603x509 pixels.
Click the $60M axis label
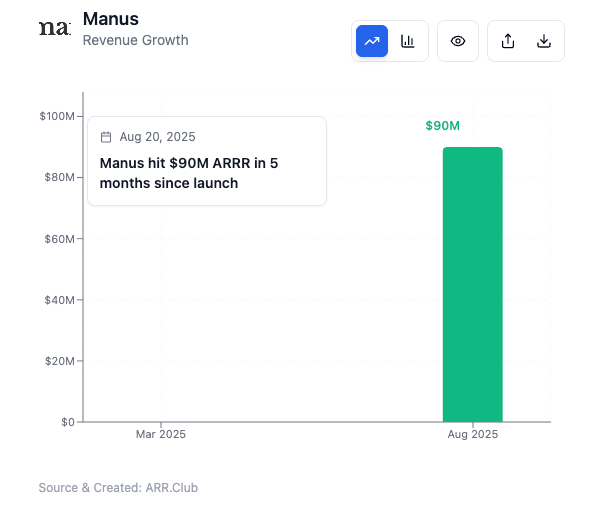pyautogui.click(x=60, y=239)
